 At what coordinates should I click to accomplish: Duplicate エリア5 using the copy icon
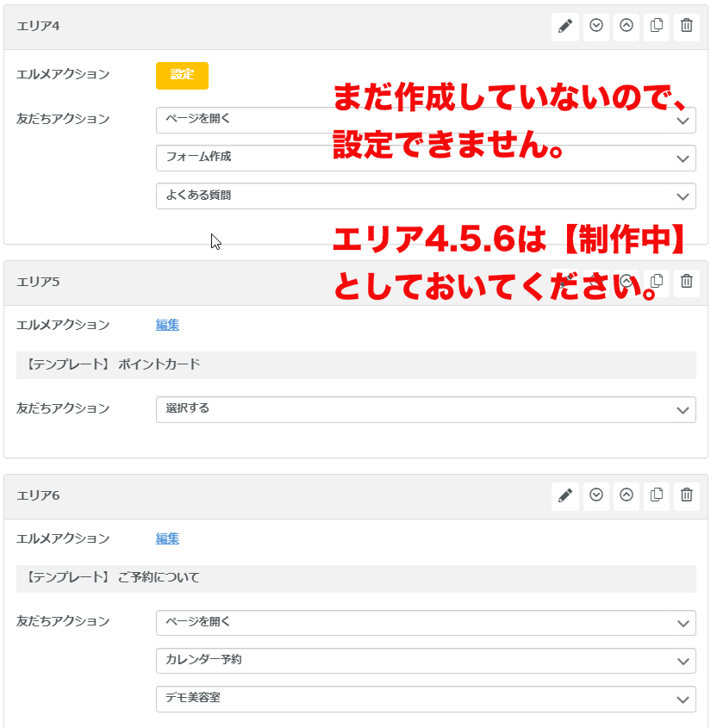657,281
